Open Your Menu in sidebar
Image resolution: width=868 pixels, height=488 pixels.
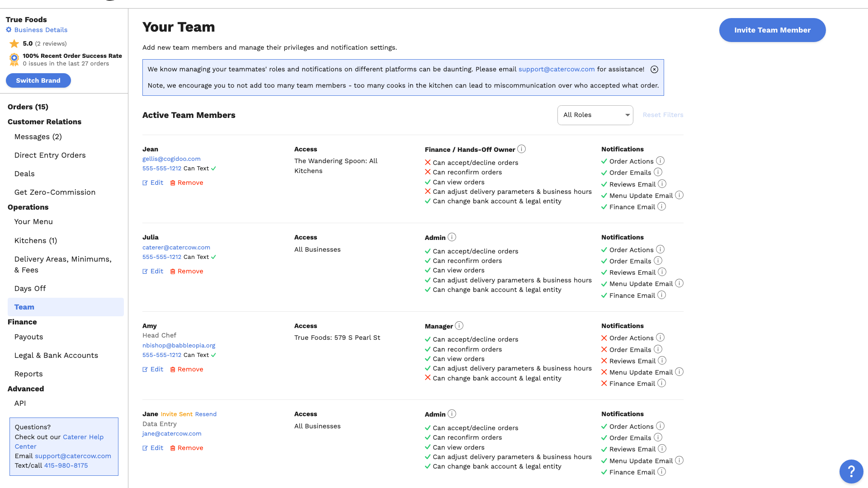click(33, 221)
